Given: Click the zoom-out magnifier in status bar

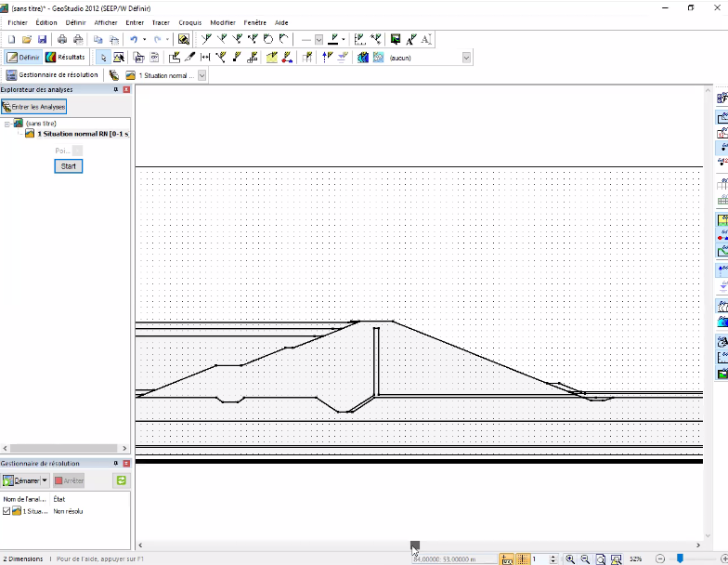Looking at the screenshot, I should [x=585, y=559].
